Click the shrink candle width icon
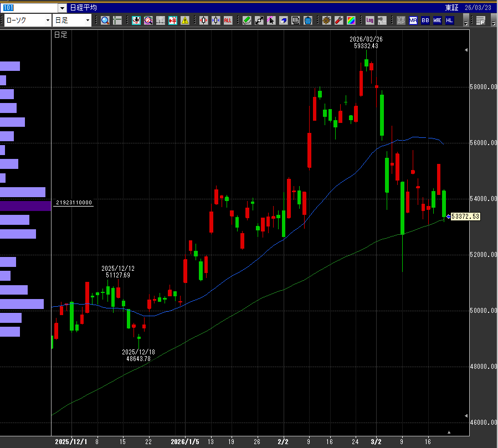This screenshot has height=448, width=498. pyautogui.click(x=215, y=20)
